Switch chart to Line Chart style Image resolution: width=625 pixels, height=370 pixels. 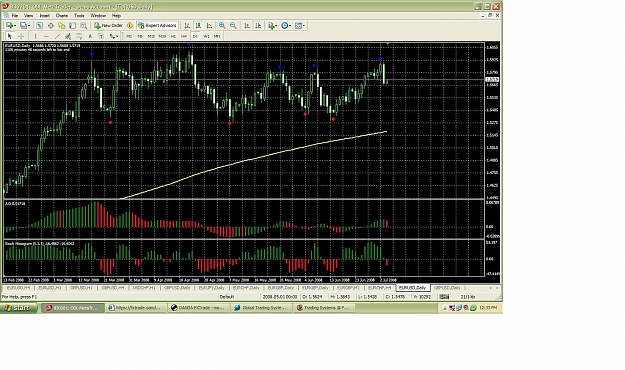coord(209,26)
